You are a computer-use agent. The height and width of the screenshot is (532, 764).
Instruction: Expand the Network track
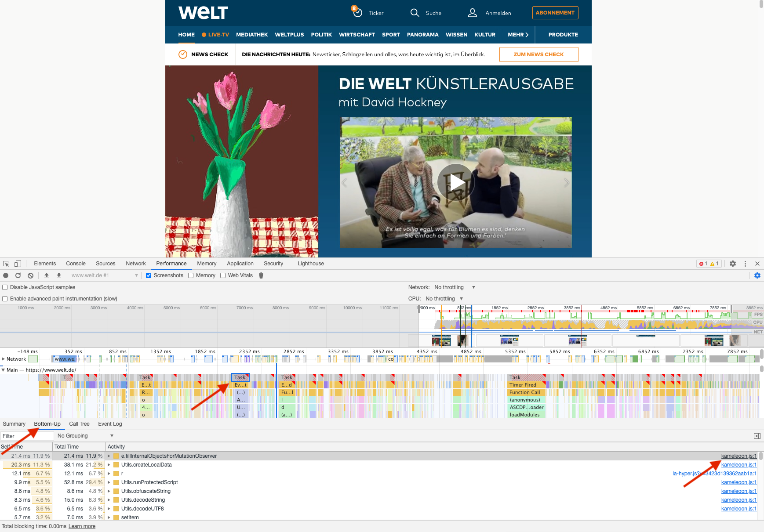click(x=3, y=359)
